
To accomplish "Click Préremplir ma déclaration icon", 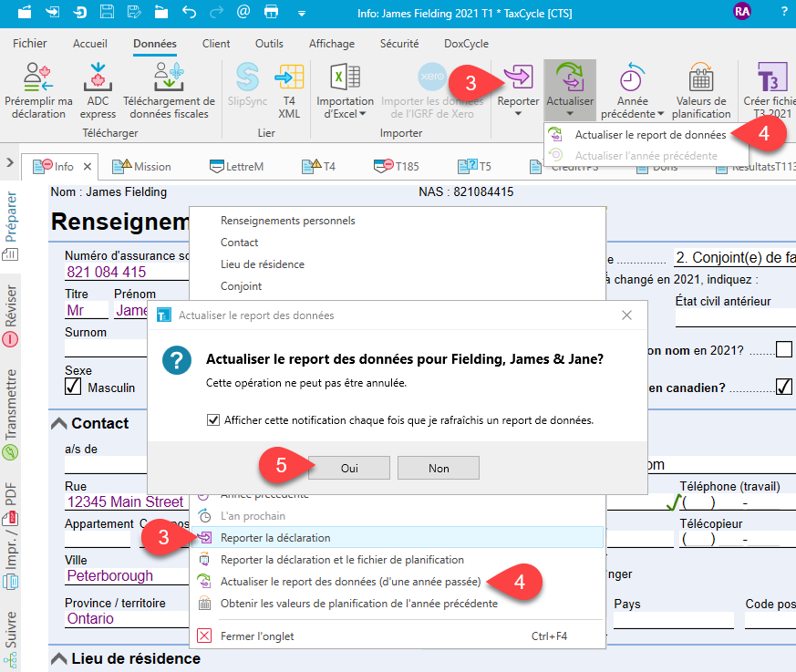I will point(37,78).
